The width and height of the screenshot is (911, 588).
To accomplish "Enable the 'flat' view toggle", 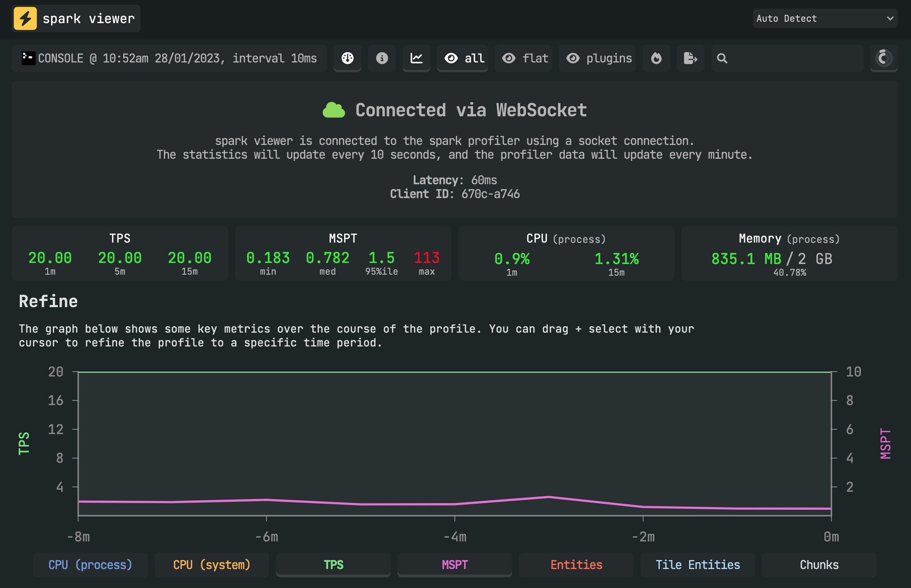I will 523,58.
